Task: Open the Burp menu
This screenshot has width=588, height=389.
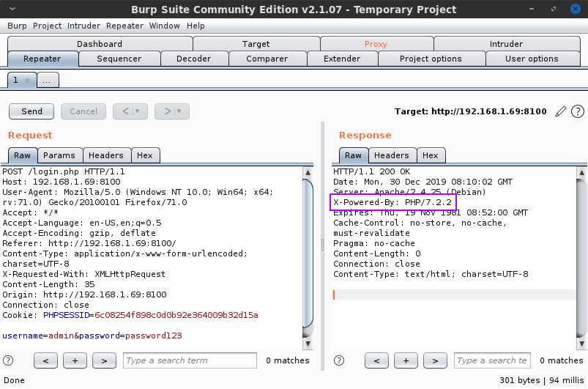Action: (x=17, y=26)
